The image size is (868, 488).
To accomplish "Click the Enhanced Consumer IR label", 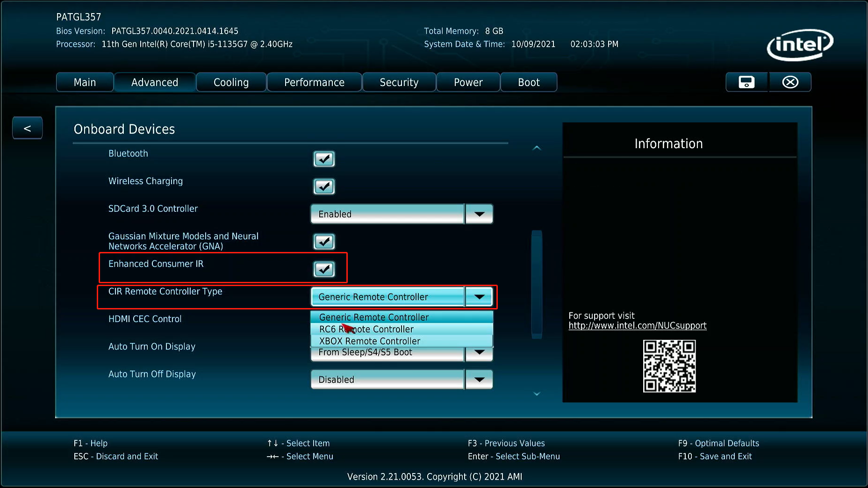I will click(156, 264).
